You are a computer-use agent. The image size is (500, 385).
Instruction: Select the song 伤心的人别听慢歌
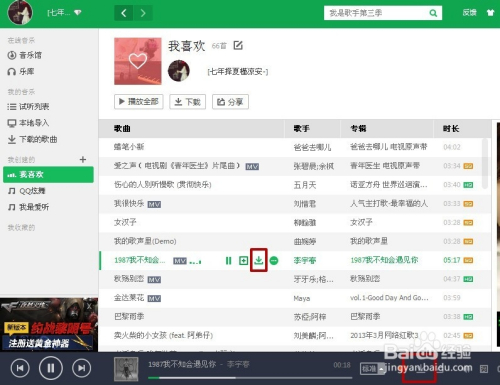tap(163, 185)
